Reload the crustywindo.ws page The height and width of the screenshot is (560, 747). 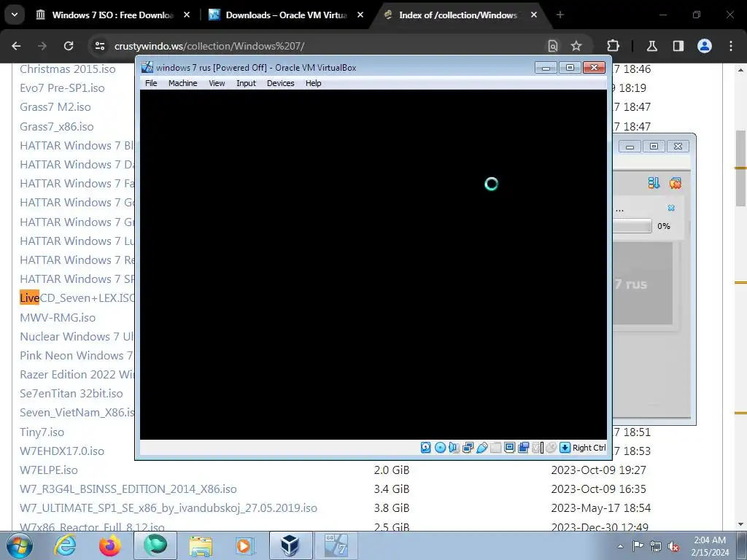69,46
